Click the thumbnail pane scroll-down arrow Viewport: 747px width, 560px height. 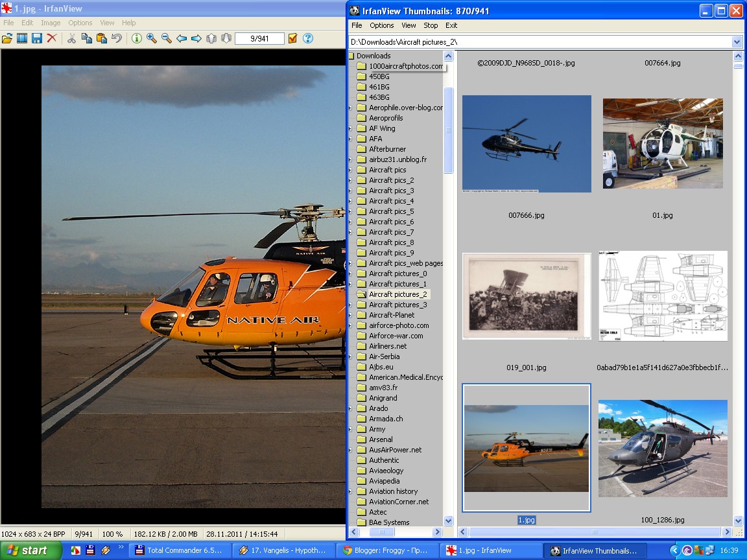[738, 520]
